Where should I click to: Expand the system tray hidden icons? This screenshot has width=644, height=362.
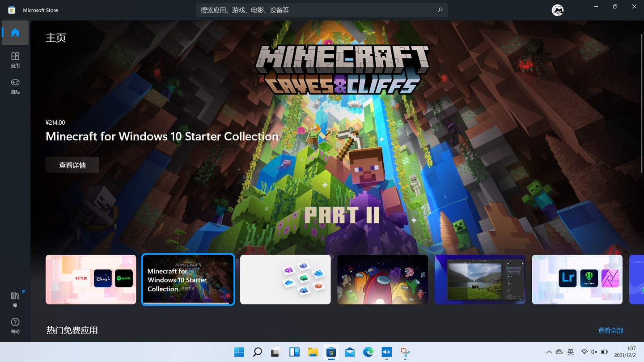coord(549,352)
